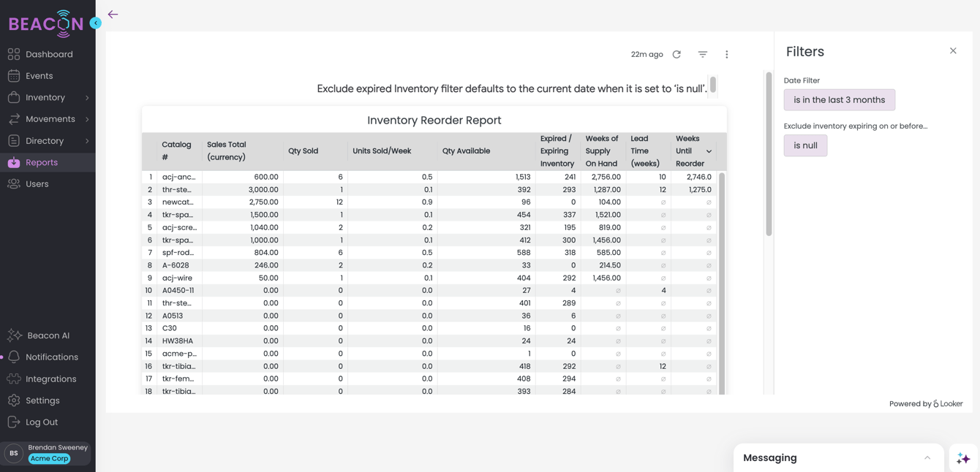This screenshot has width=980, height=472.
Task: Open the Dashboard from the sidebar
Action: (48, 53)
